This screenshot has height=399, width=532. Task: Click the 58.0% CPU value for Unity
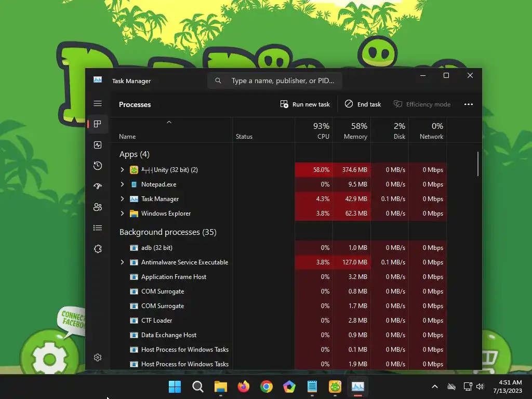pos(321,170)
